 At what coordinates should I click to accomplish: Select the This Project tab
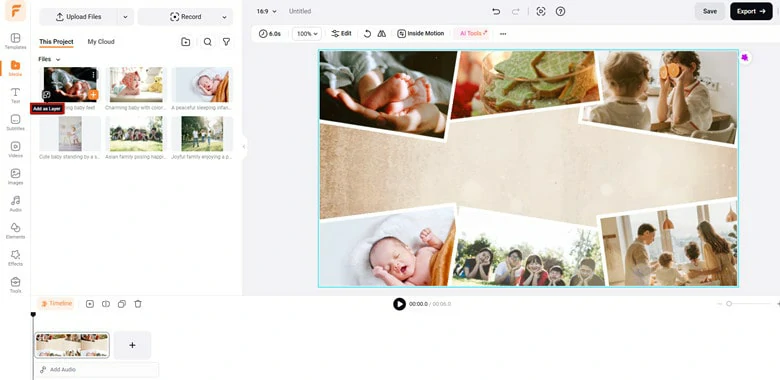(x=56, y=42)
